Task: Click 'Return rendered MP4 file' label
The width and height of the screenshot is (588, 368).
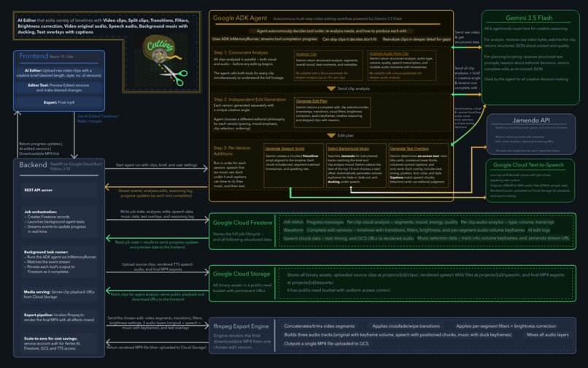Action: pyautogui.click(x=156, y=348)
